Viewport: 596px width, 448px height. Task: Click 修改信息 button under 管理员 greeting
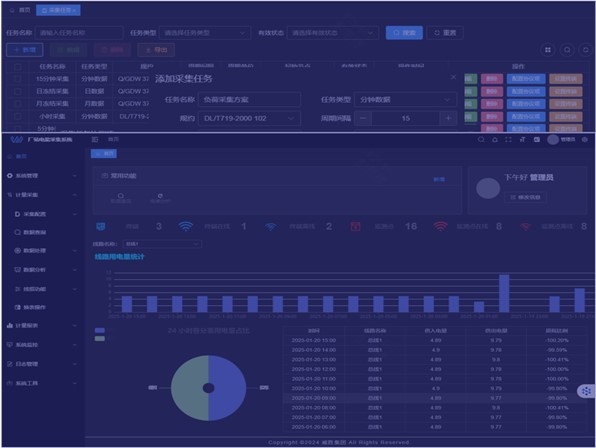(525, 197)
